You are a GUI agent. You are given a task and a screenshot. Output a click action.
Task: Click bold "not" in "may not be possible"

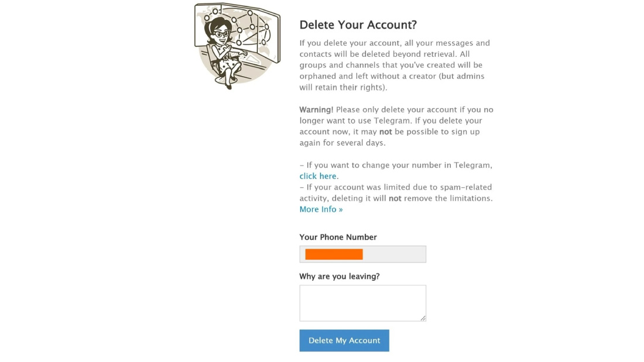[x=386, y=132]
